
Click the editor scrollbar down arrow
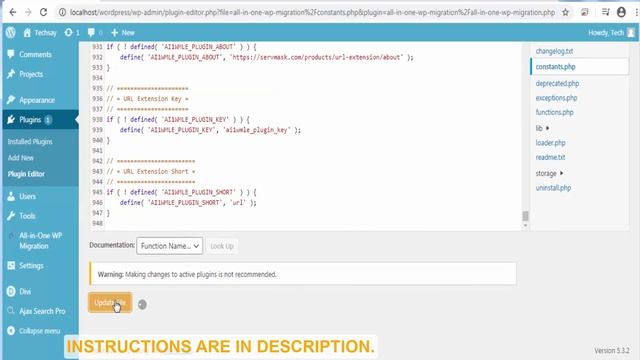point(525,225)
